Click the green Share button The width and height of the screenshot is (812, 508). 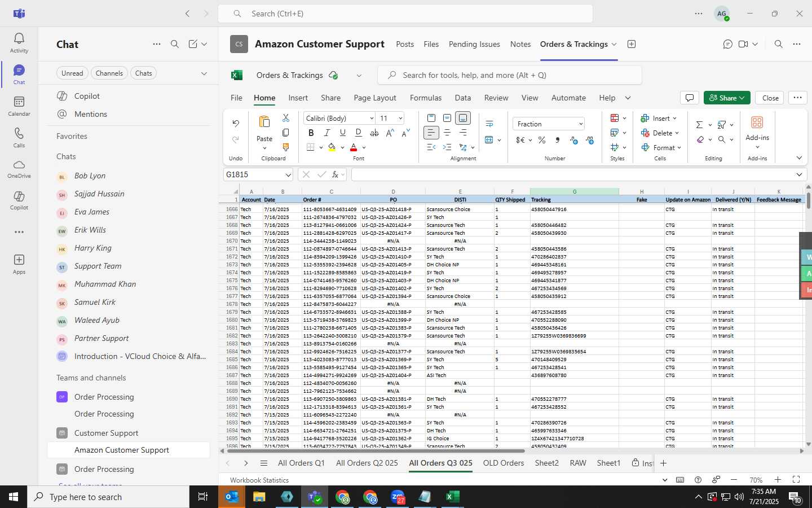pos(727,98)
